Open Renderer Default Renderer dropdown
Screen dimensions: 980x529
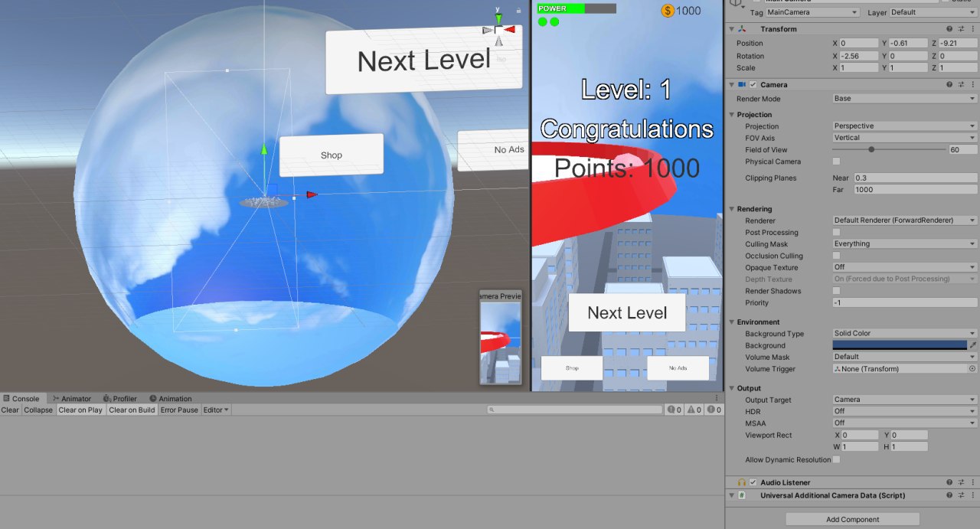pos(905,220)
